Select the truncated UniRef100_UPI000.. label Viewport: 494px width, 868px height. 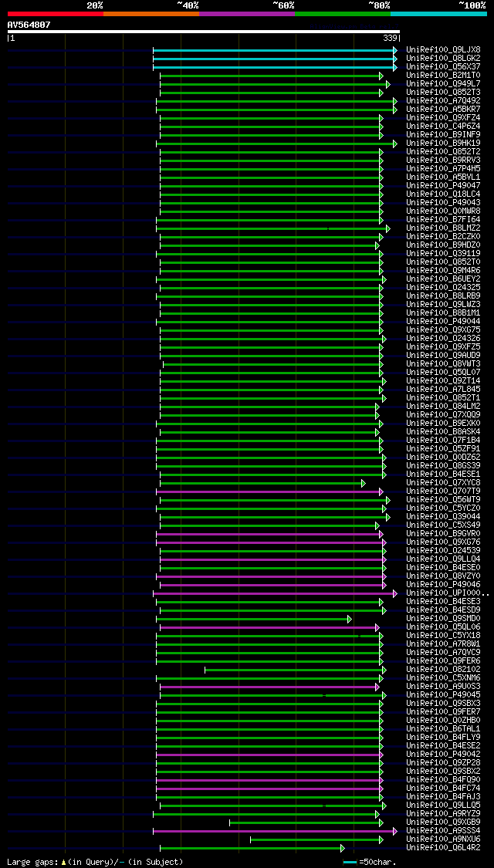[x=448, y=593]
